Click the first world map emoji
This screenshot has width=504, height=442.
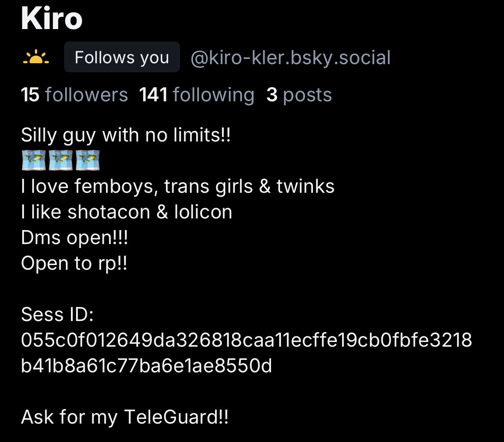coord(34,160)
